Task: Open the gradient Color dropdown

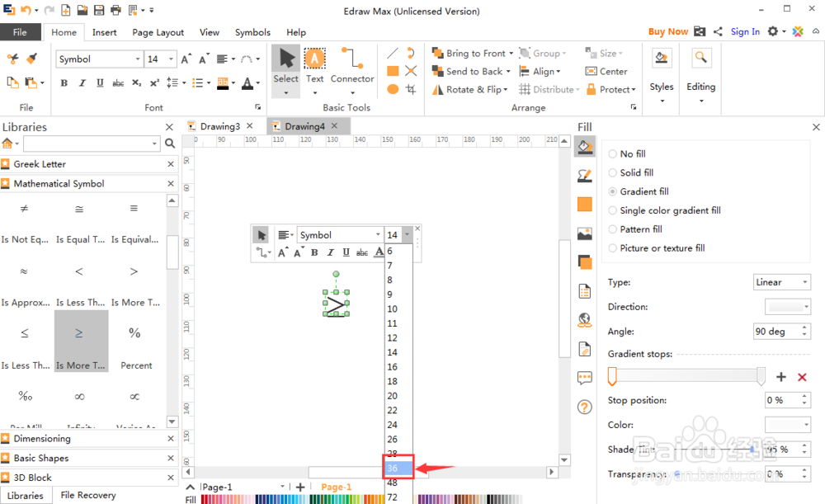Action: coord(787,424)
